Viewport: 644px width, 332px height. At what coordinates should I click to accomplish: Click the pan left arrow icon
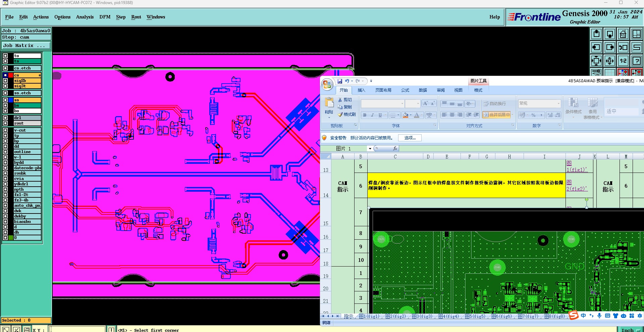pyautogui.click(x=596, y=47)
